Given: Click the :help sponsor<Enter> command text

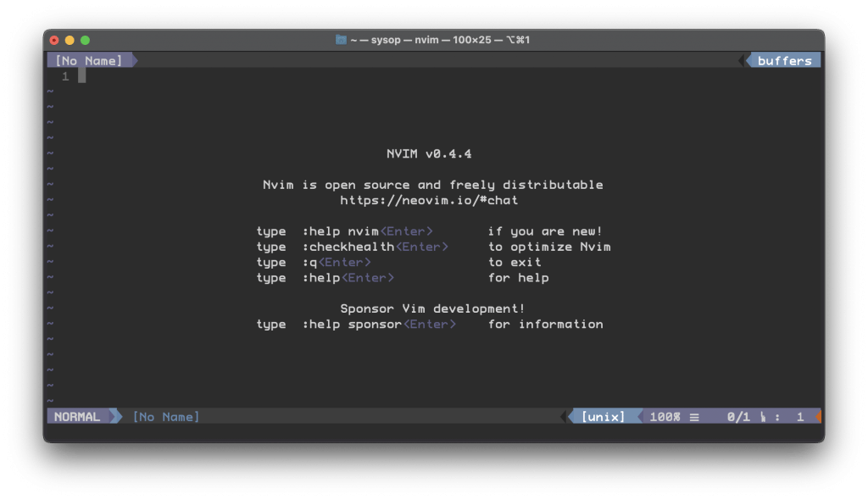Looking at the screenshot, I should 379,325.
